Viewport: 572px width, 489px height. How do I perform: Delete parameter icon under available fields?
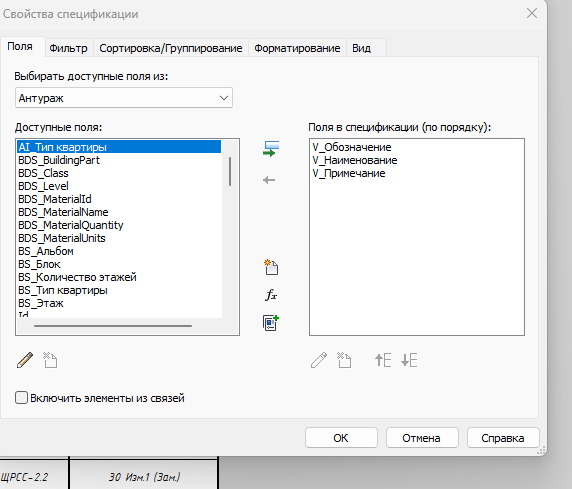[50, 360]
